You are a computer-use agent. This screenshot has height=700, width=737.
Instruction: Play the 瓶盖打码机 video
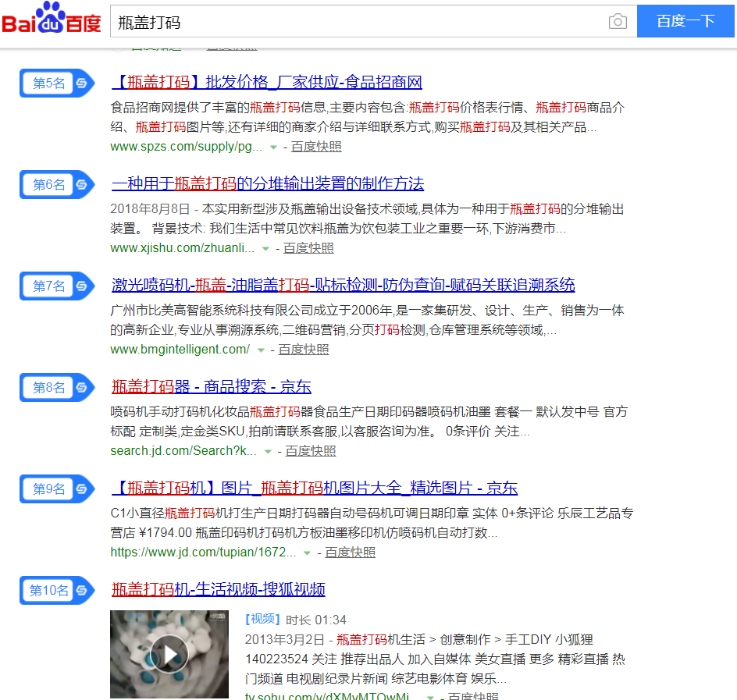tap(169, 654)
